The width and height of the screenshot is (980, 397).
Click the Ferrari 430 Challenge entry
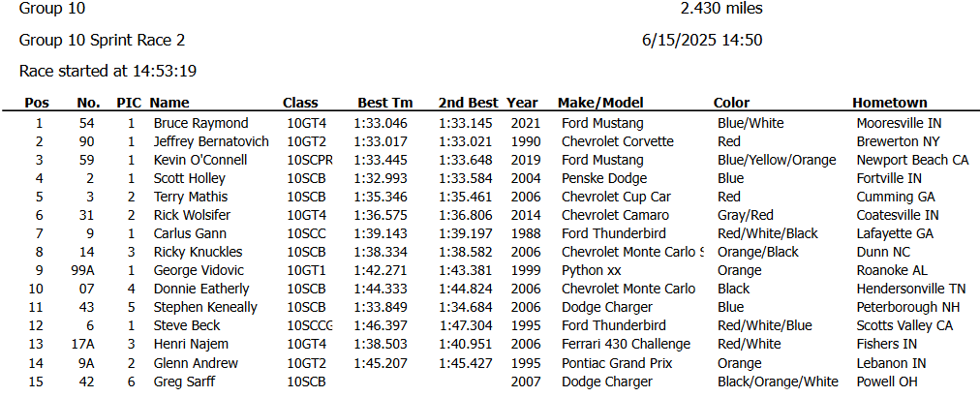pyautogui.click(x=627, y=345)
